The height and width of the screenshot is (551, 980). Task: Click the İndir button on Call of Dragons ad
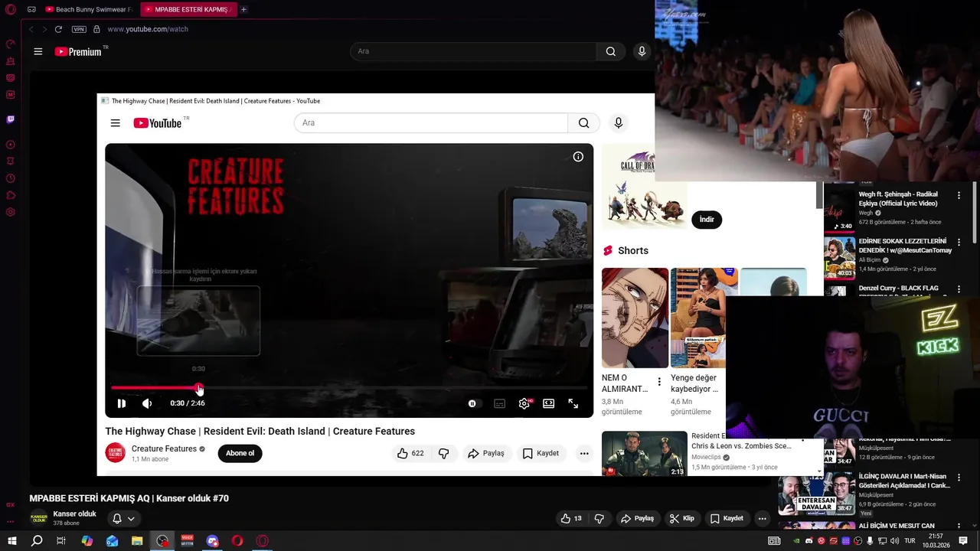tap(707, 220)
